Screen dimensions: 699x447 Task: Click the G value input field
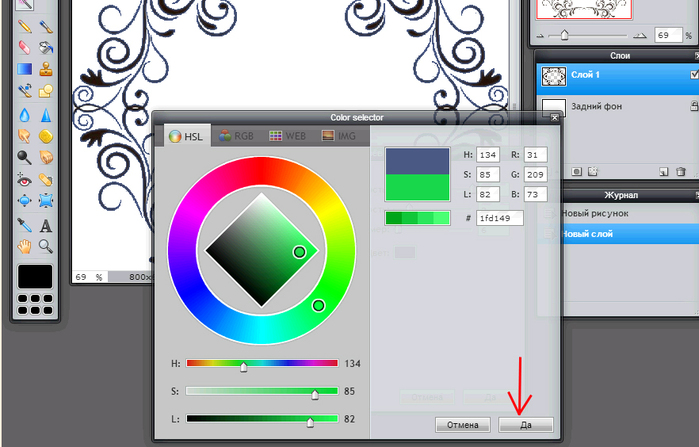click(x=535, y=175)
